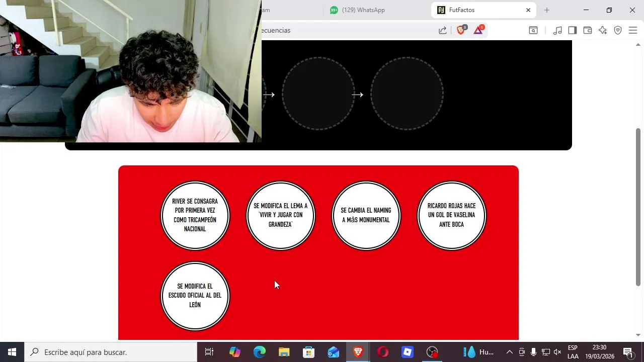Open OBS Studio from the taskbar
Viewport: 644px width, 362px height.
tap(432, 352)
